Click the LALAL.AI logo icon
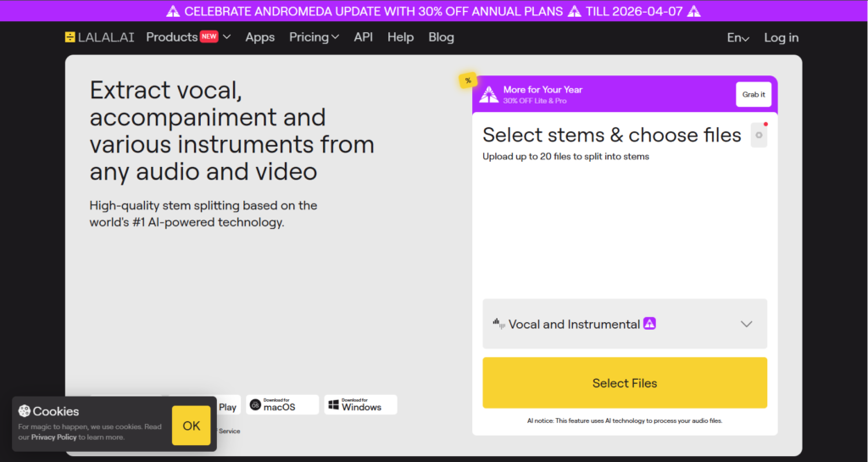This screenshot has height=462, width=868. [x=70, y=37]
